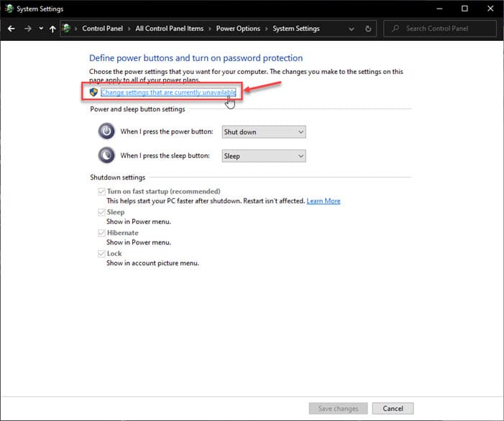
Task: Expand chevron after Control Panel breadcrumb
Action: 129,29
